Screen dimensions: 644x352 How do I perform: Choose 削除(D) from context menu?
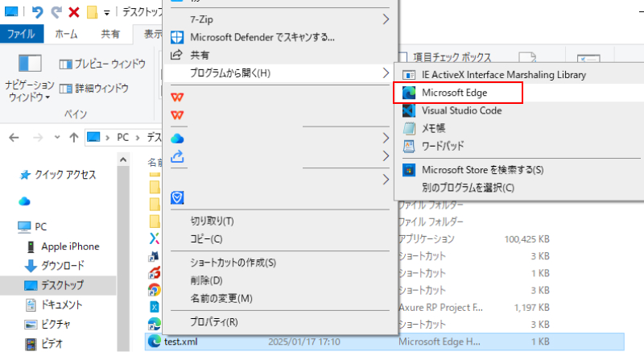click(x=280, y=280)
